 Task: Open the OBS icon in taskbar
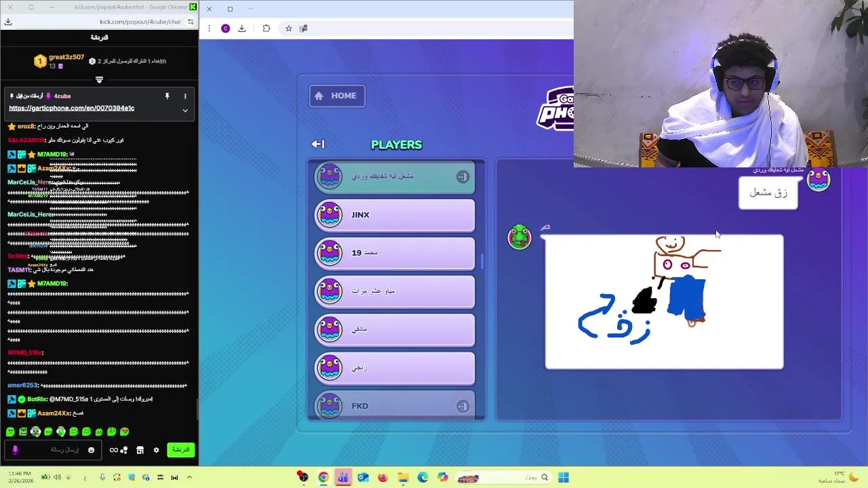pyautogui.click(x=303, y=478)
